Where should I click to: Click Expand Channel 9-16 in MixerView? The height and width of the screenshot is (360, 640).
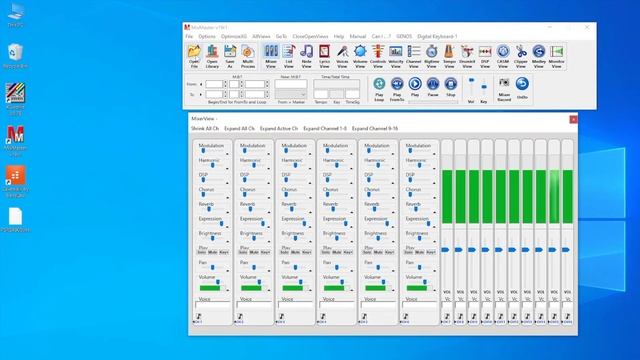375,128
